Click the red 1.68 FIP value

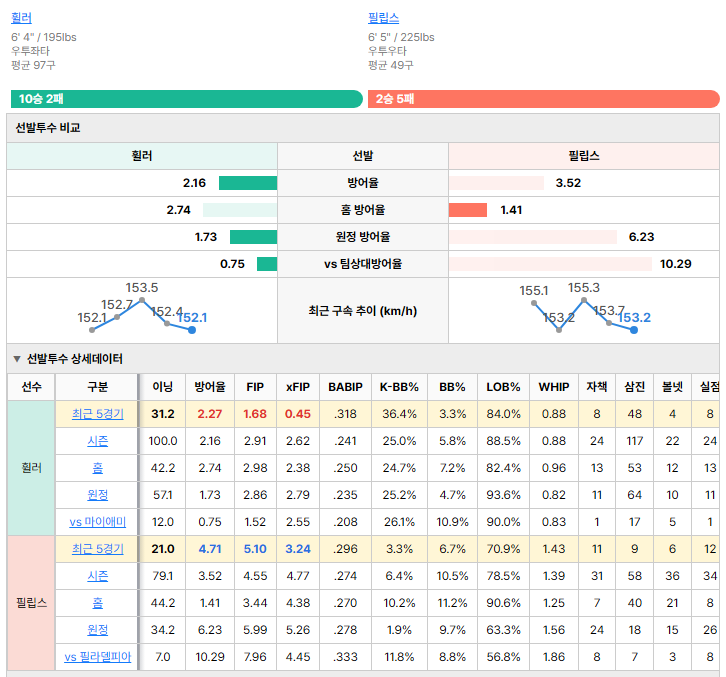tap(255, 414)
